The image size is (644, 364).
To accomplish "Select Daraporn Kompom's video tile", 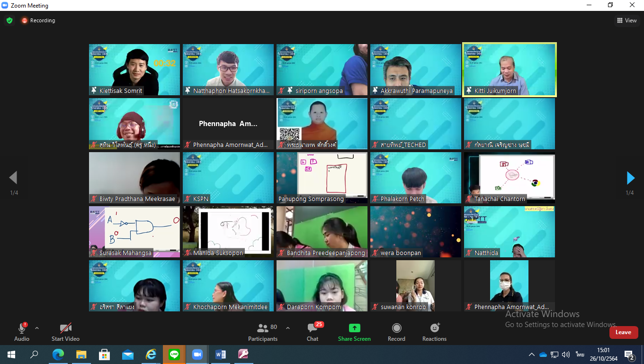I will tap(322, 286).
